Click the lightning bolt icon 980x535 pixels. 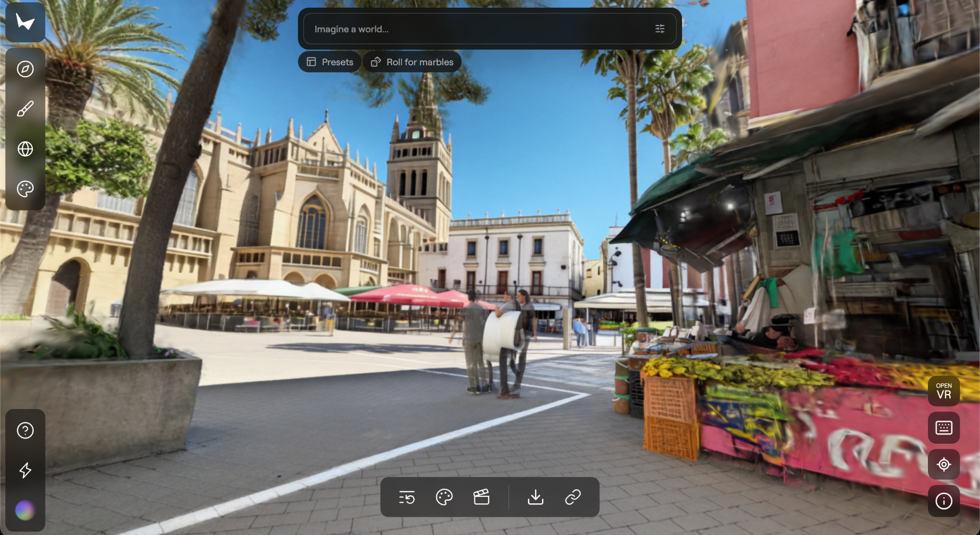(x=25, y=470)
